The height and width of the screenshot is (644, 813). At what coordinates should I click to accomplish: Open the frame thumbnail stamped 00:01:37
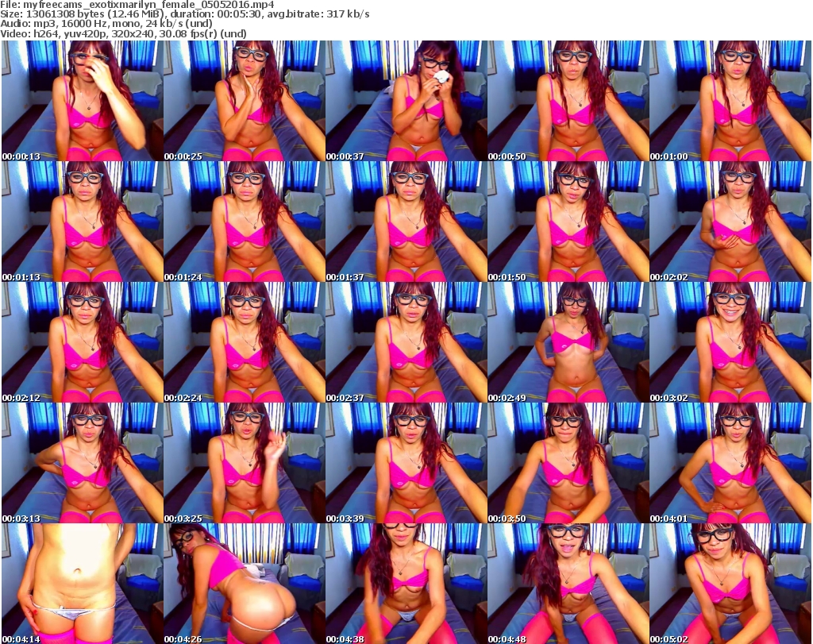406,222
